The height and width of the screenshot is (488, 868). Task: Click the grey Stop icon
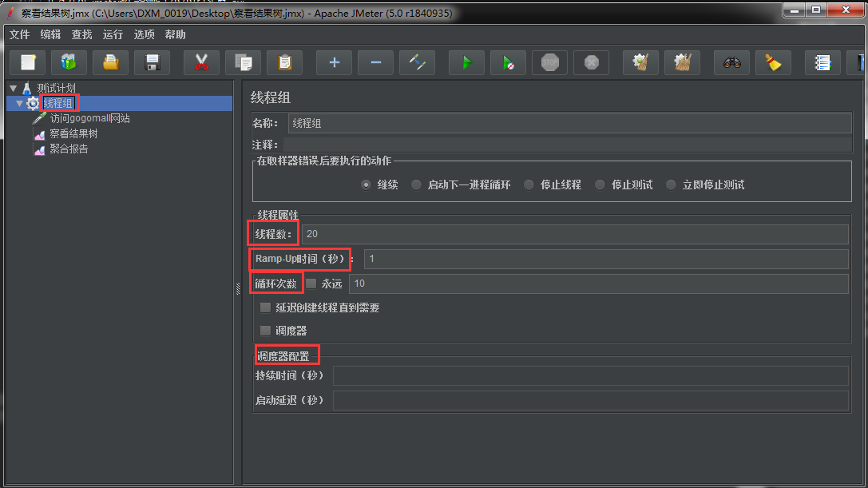click(x=549, y=62)
